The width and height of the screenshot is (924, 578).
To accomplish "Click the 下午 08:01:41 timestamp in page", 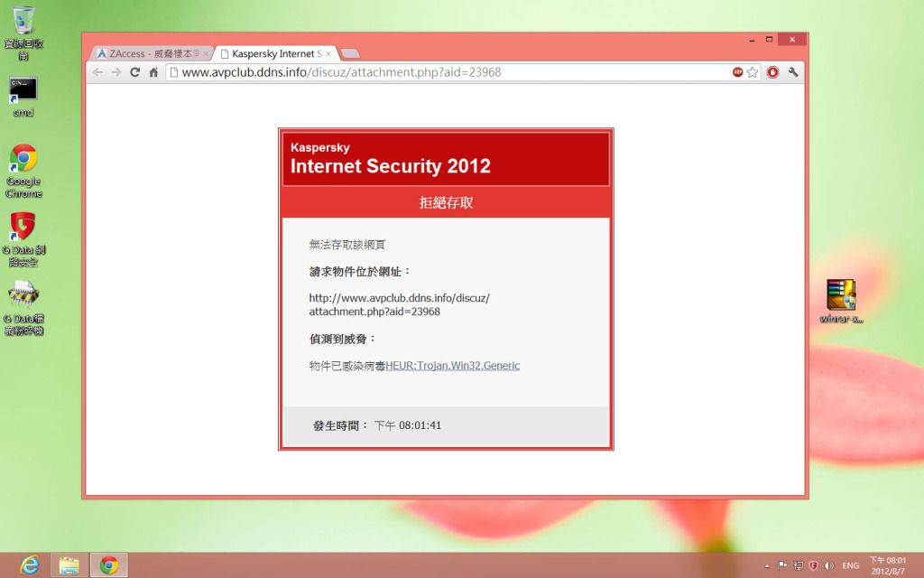I will pyautogui.click(x=408, y=425).
